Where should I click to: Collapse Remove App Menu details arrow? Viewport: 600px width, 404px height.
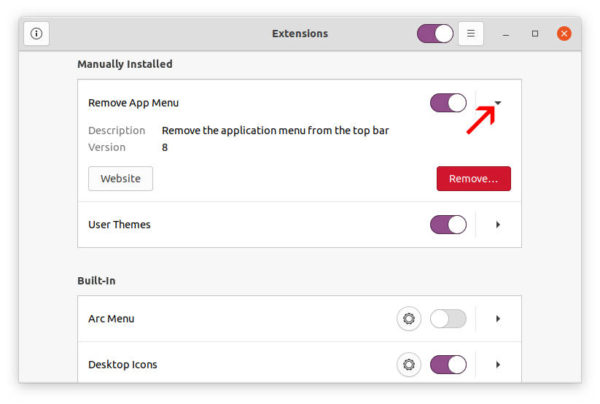tap(498, 103)
